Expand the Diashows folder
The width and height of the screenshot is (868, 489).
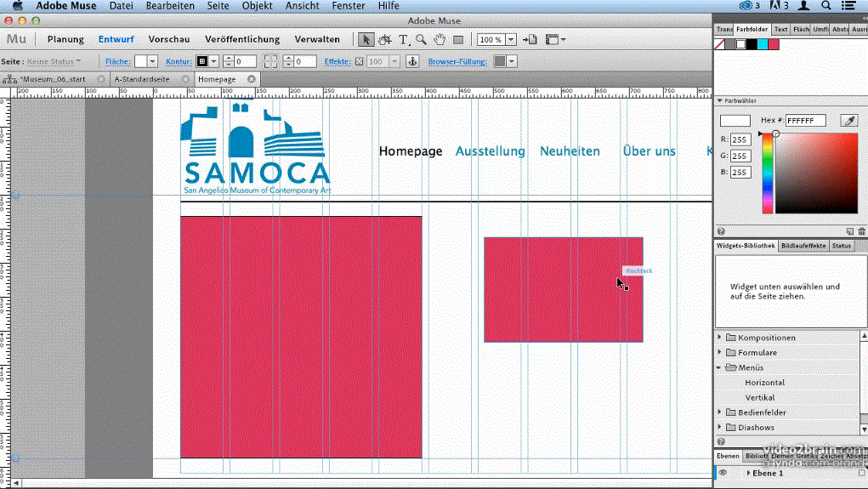point(719,426)
